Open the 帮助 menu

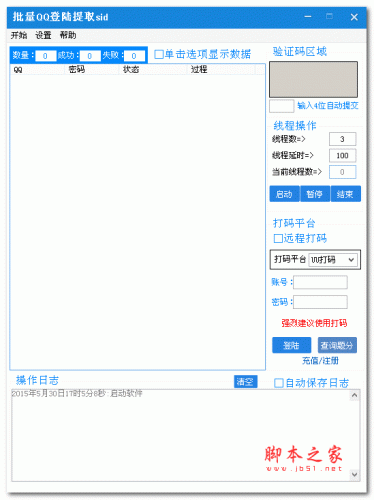click(68, 35)
